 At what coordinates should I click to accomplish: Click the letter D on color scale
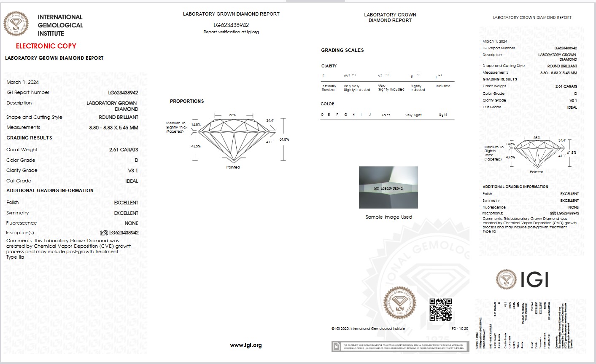[323, 115]
